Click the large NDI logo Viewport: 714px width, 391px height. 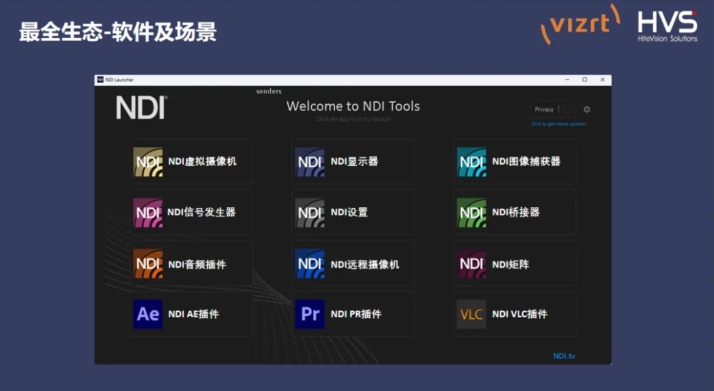[142, 108]
